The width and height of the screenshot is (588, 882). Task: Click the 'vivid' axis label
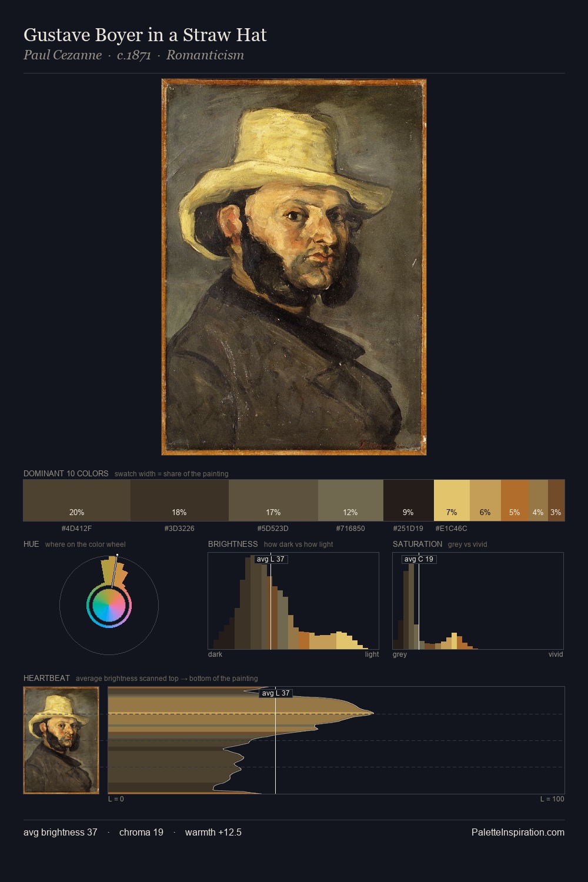coord(556,654)
